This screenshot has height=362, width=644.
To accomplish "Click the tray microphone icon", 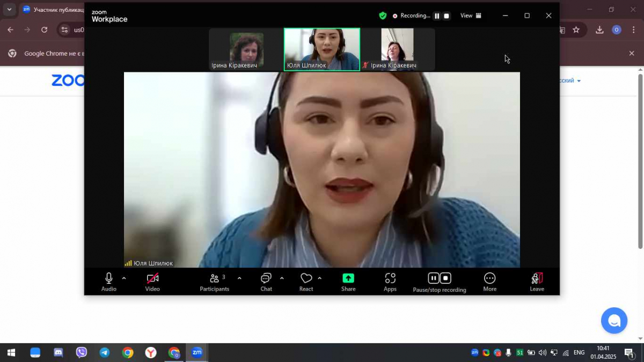I will (508, 352).
